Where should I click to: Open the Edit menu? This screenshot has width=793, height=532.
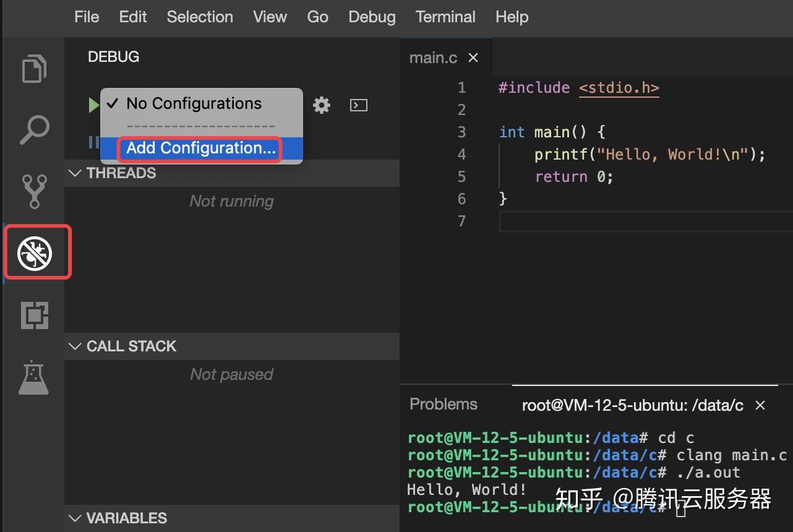pyautogui.click(x=133, y=17)
